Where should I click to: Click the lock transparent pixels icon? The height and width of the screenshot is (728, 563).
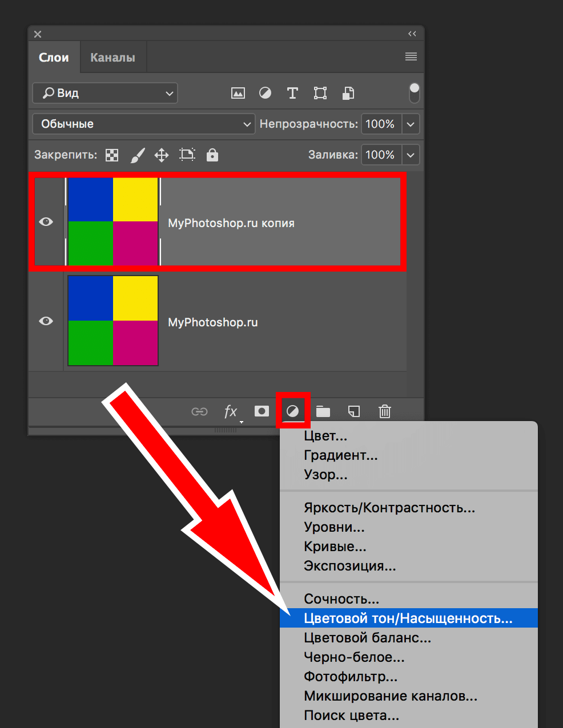pyautogui.click(x=112, y=155)
